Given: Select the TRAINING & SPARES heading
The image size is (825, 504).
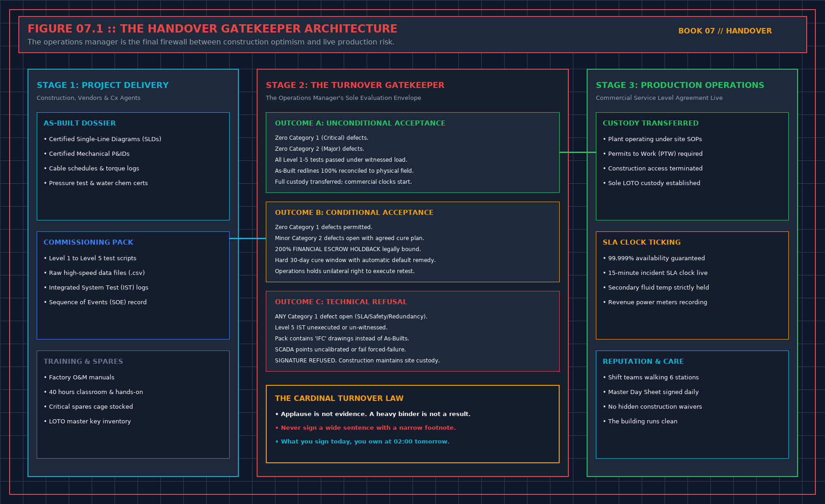Looking at the screenshot, I should point(83,362).
